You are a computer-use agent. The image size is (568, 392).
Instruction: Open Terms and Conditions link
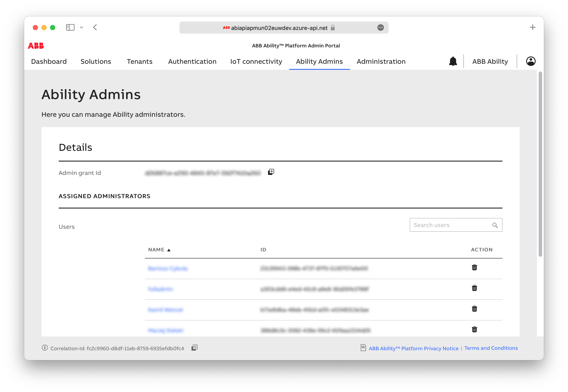click(491, 348)
